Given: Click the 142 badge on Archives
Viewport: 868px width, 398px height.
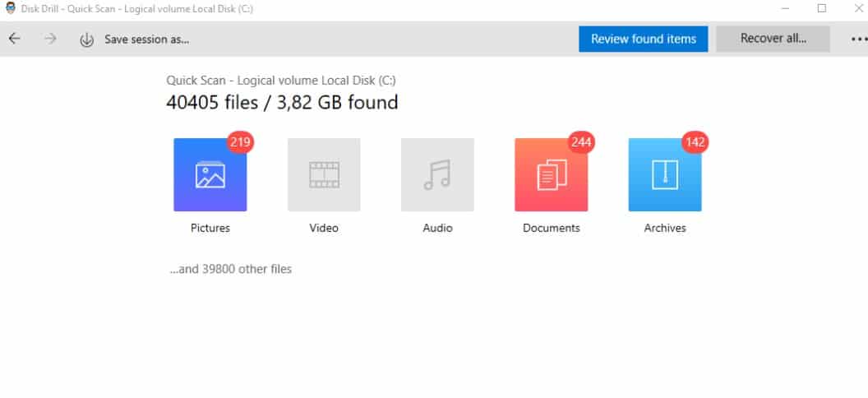Looking at the screenshot, I should point(695,143).
